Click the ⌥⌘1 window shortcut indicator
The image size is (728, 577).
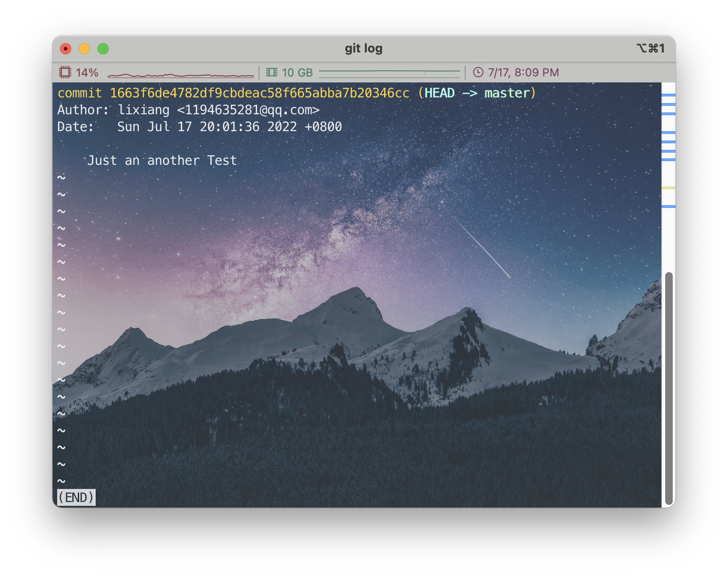pyautogui.click(x=650, y=48)
